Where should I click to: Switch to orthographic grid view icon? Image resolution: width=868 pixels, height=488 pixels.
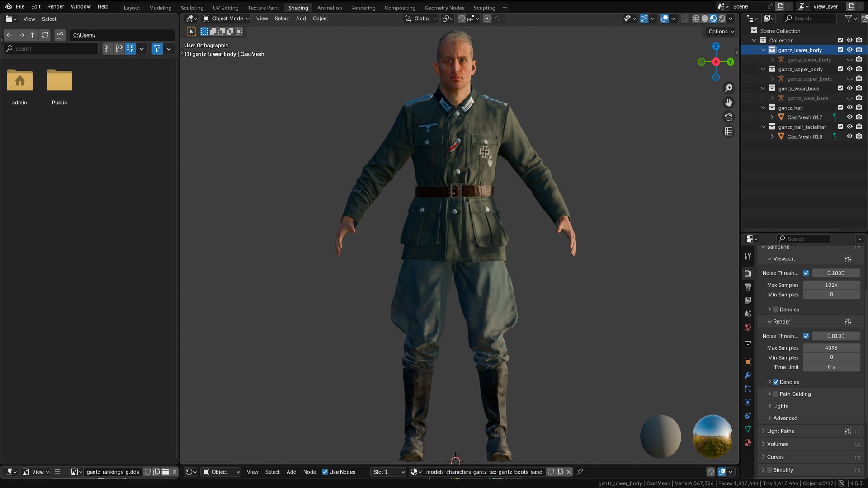tap(729, 131)
